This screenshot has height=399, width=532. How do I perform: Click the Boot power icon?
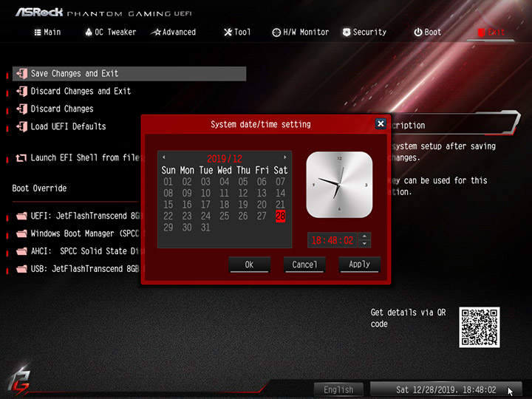pos(418,33)
